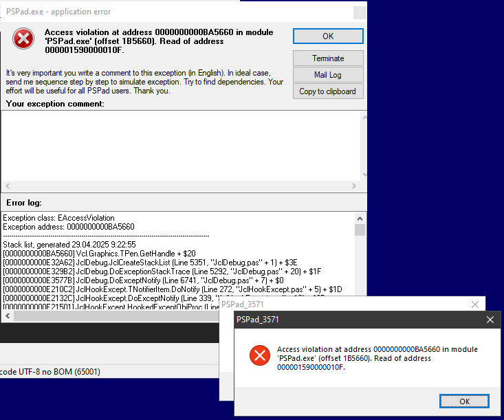Screen dimensions: 504x420
Task: Click the 'Exception address: 0000000000BA5660' line
Action: 69,227
